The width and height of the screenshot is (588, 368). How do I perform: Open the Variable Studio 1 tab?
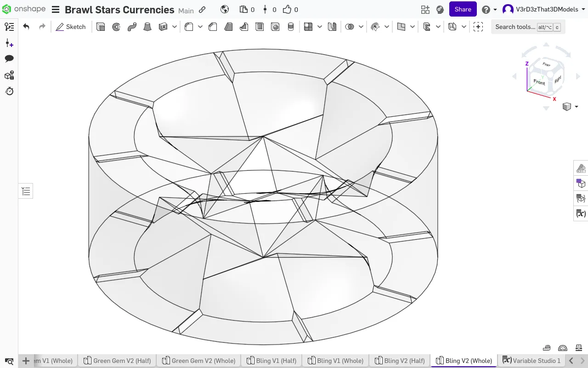(531, 361)
